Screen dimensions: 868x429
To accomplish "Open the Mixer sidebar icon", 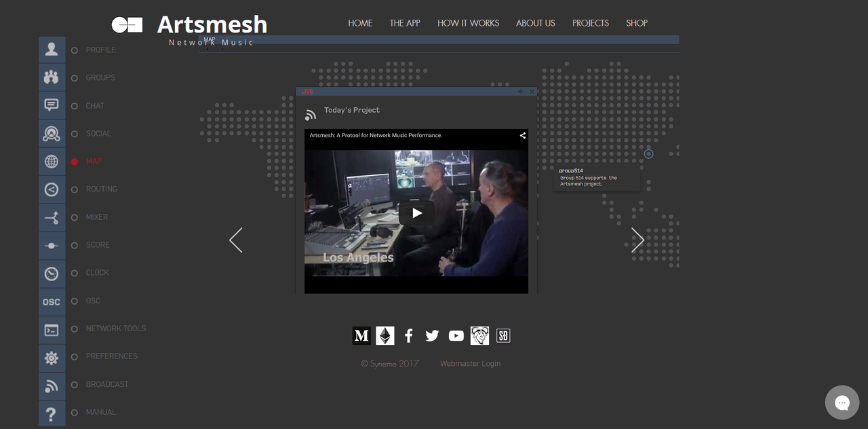I will pos(52,217).
